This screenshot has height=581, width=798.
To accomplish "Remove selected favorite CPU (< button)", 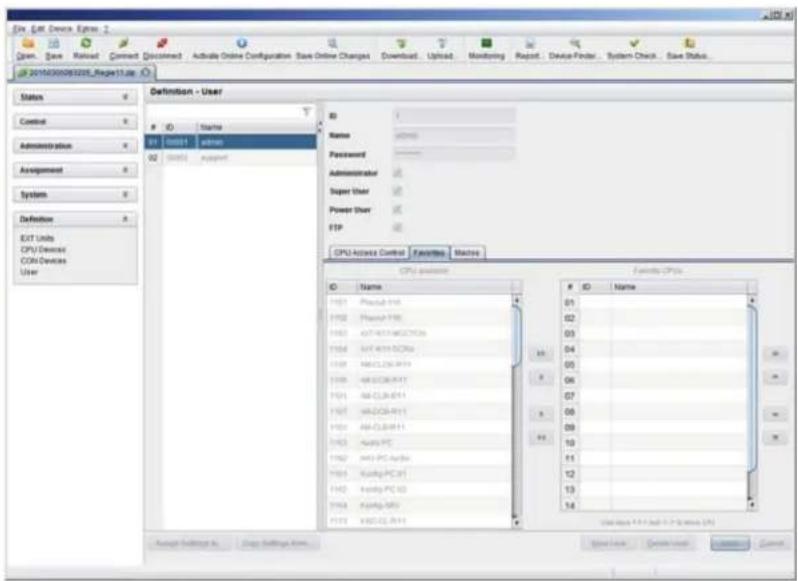I will 541,414.
